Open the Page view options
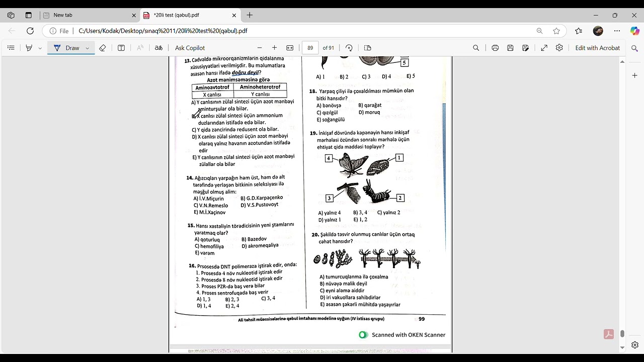 pyautogui.click(x=367, y=48)
